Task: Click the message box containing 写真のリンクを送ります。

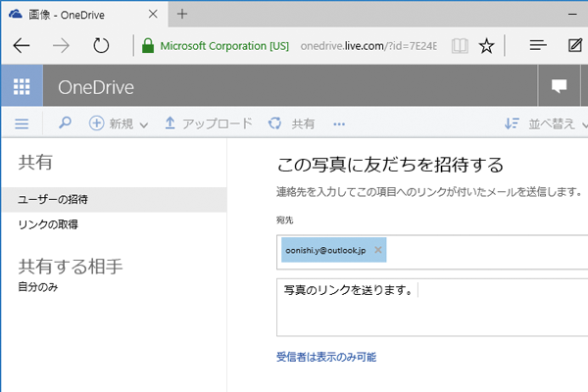Action: (x=432, y=307)
